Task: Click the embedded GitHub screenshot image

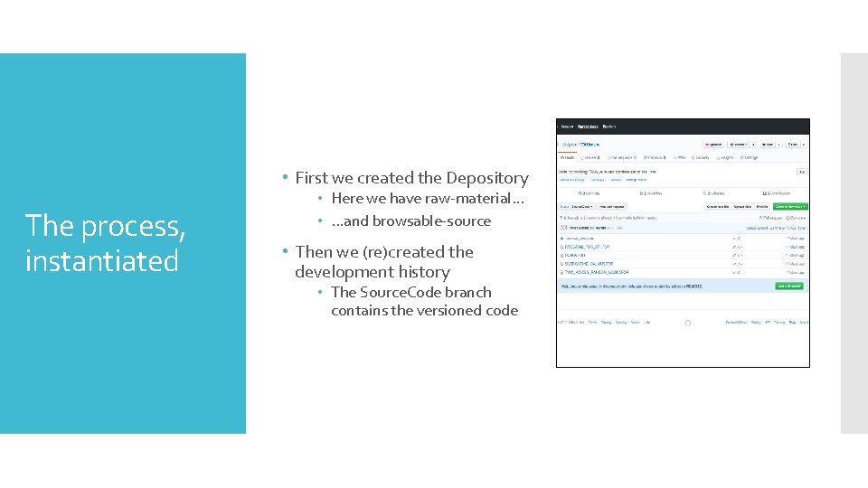Action: point(684,243)
